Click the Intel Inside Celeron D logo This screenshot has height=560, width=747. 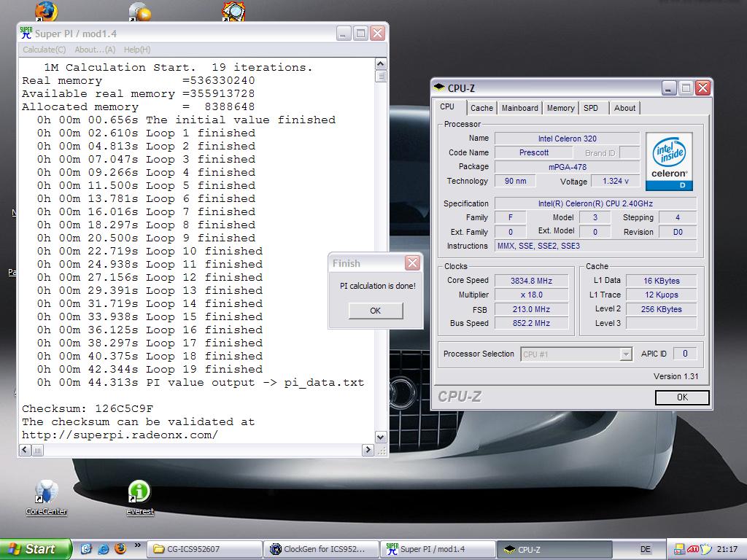[x=669, y=161]
